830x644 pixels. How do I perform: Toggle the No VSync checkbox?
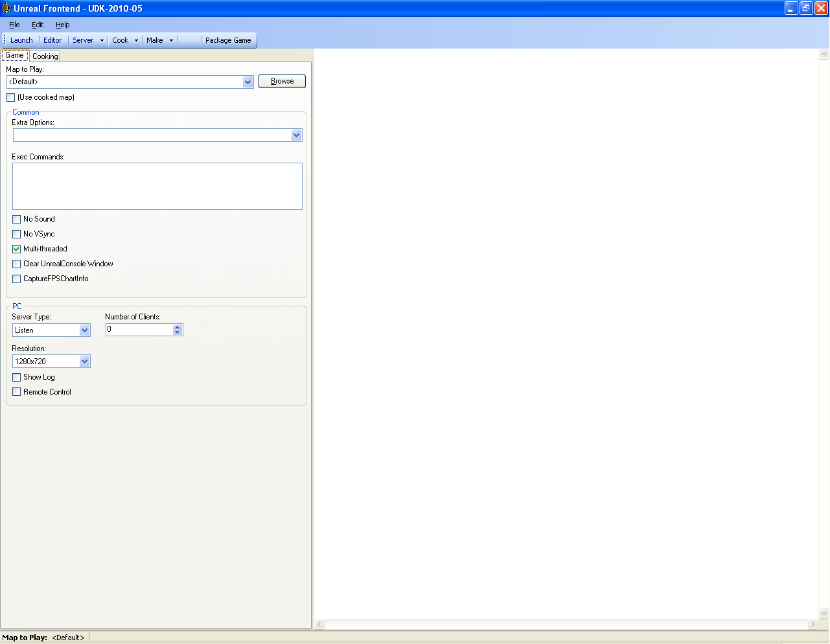[x=17, y=235]
